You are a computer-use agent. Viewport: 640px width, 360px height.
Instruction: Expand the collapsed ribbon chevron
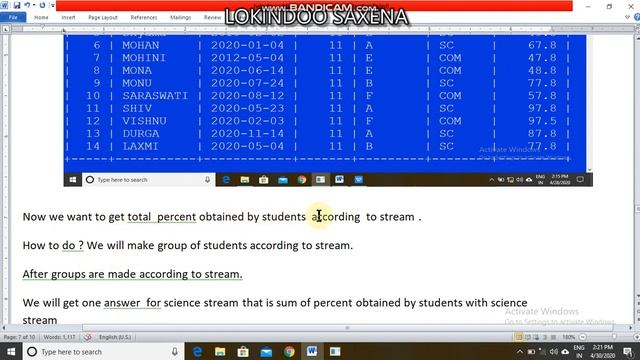[627, 17]
